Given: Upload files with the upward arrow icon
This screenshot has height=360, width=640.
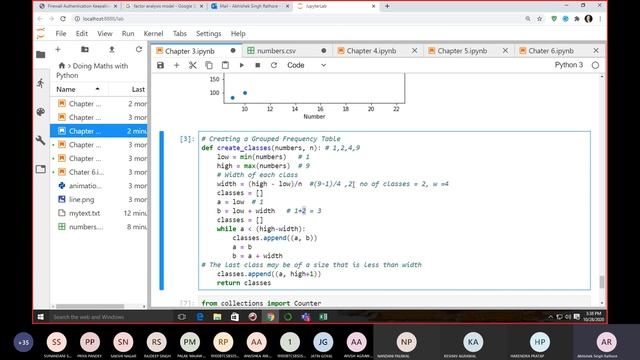Looking at the screenshot, I should (112, 49).
